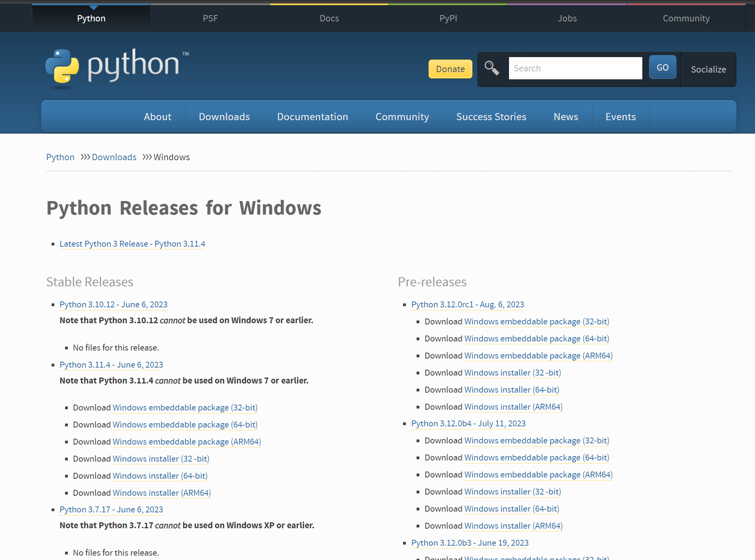Click the 'Stable Releases' heading
The height and width of the screenshot is (560, 755).
(x=90, y=282)
